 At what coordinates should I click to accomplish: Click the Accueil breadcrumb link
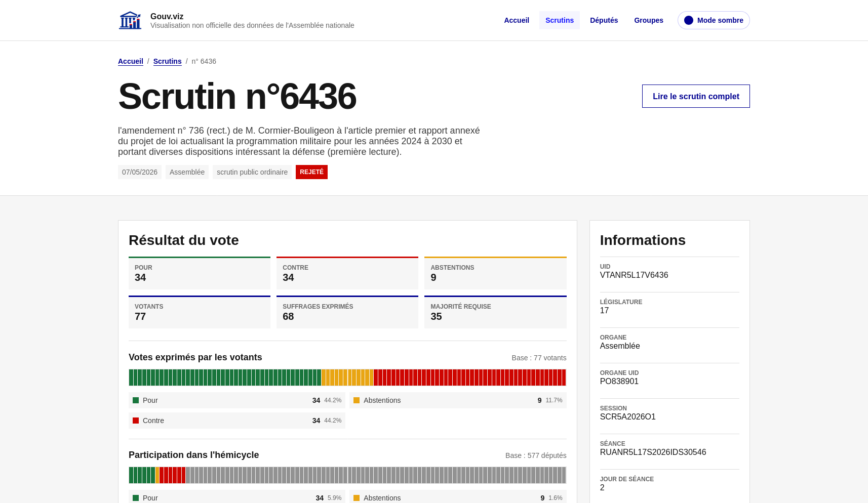[131, 61]
